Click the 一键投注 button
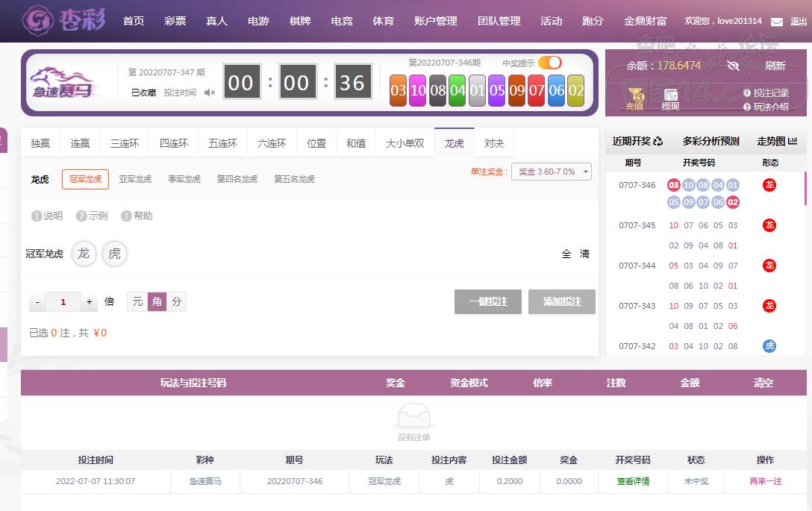Viewport: 812px width, 511px height. coord(487,301)
